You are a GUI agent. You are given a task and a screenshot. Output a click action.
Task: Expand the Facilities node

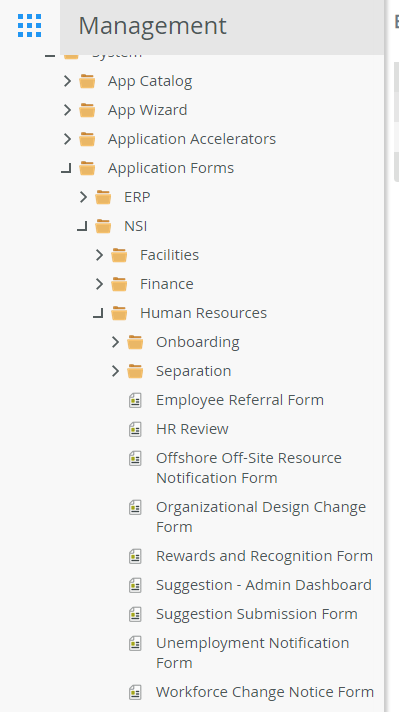pyautogui.click(x=99, y=255)
